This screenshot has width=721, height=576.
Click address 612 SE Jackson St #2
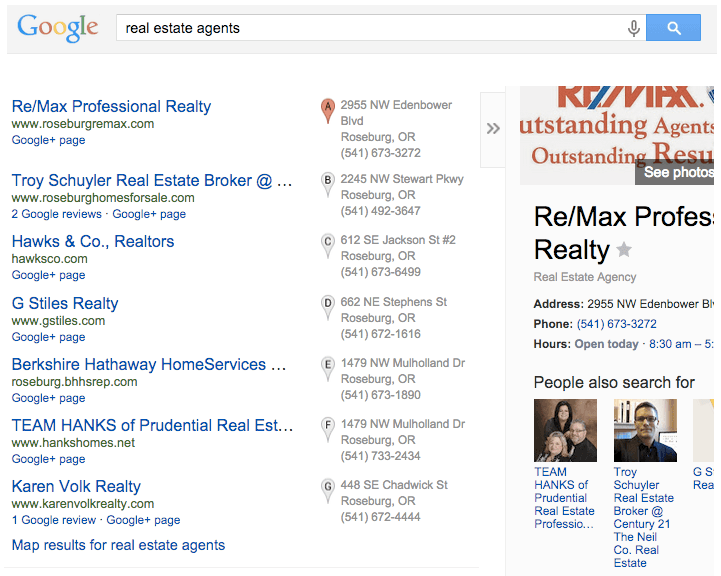(398, 240)
